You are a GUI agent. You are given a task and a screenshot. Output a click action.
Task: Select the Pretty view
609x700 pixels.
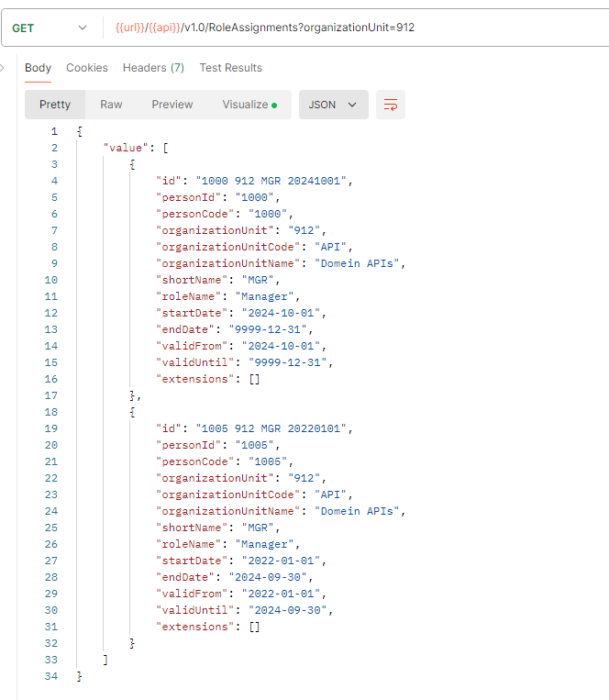[55, 105]
